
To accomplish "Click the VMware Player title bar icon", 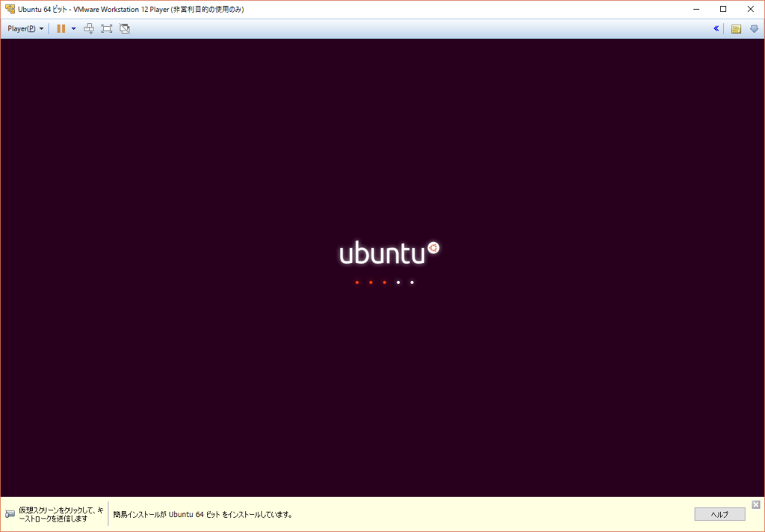I will coord(10,9).
